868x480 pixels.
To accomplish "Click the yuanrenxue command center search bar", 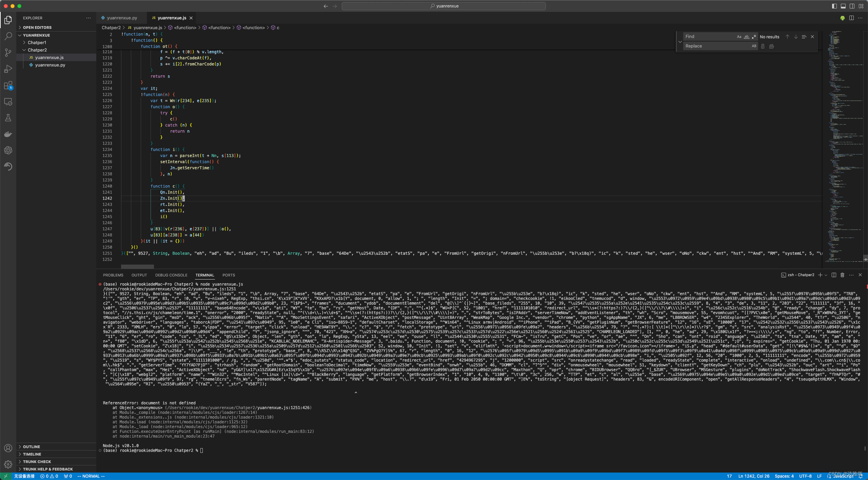I will point(443,6).
